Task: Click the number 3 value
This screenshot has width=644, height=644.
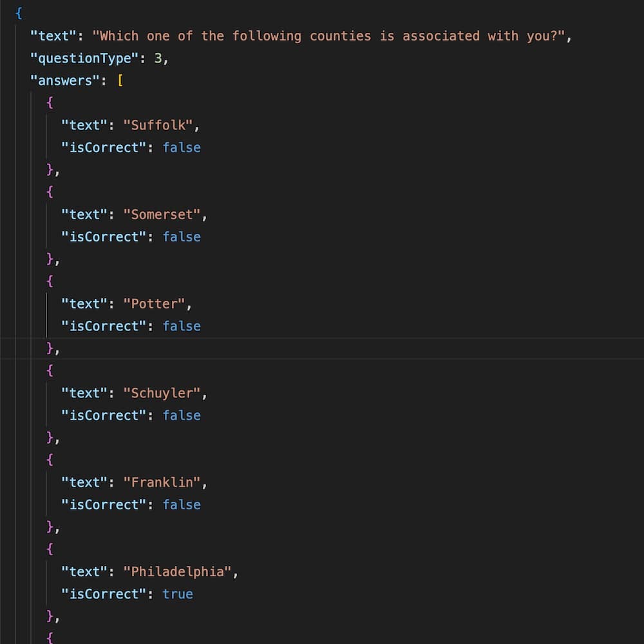Action: (158, 58)
